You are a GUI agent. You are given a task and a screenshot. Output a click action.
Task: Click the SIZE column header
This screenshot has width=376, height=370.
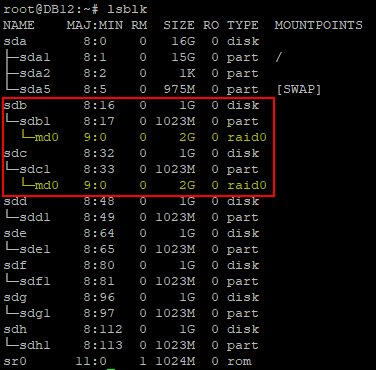[179, 25]
